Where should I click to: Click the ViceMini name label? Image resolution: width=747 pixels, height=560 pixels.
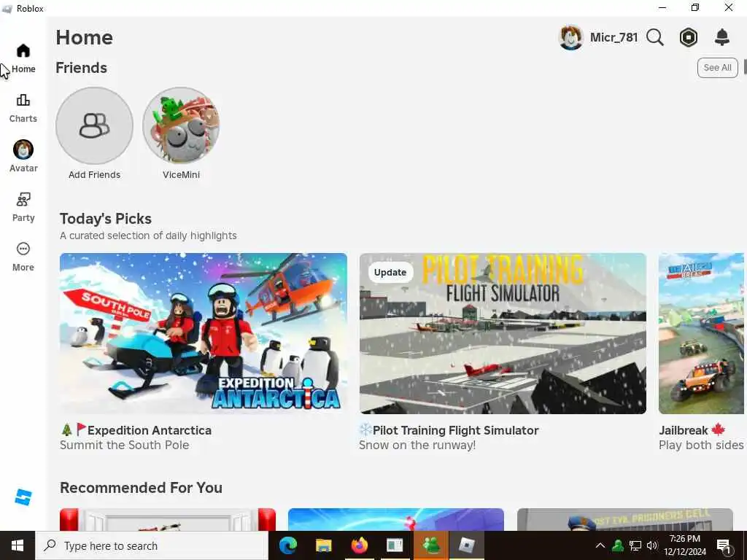click(x=181, y=175)
